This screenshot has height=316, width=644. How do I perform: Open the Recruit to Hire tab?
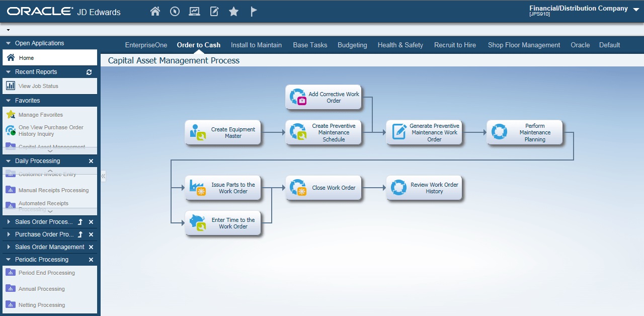point(455,45)
